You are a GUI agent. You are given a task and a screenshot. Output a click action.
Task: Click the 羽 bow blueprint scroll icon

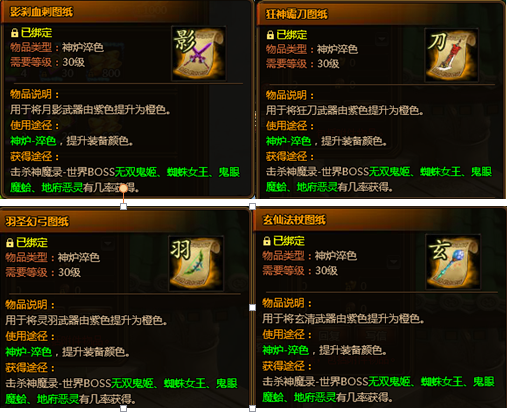[x=196, y=263]
